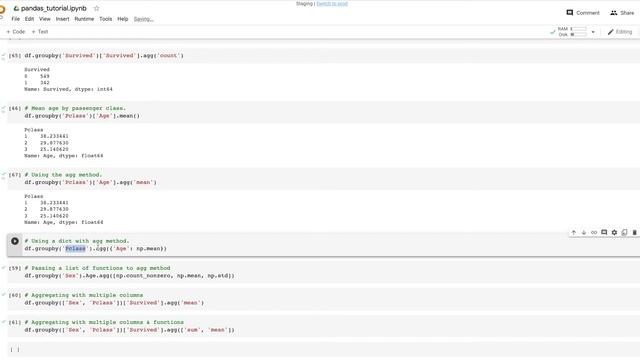Click the pandas_tutorial.ipynb title
640x360 pixels.
(53, 8)
